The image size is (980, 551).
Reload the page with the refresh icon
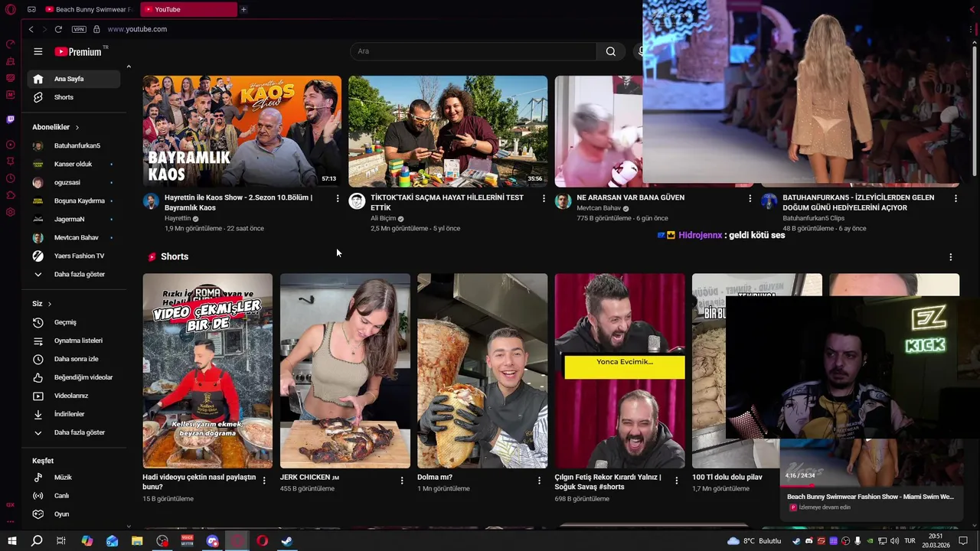click(x=58, y=29)
